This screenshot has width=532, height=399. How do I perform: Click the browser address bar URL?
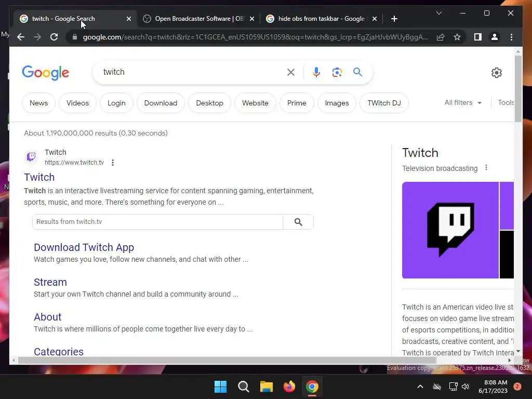pyautogui.click(x=255, y=37)
